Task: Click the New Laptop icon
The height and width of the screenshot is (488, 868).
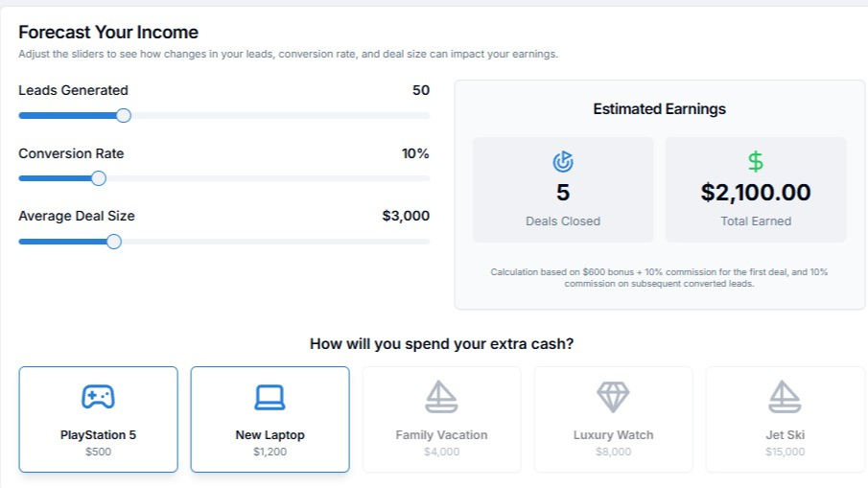Action: coord(270,397)
